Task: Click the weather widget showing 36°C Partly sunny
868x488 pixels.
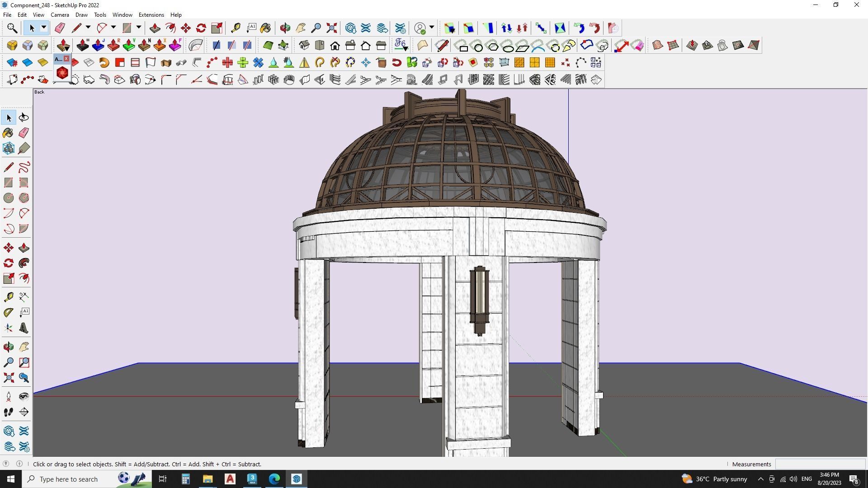Action: (x=714, y=479)
